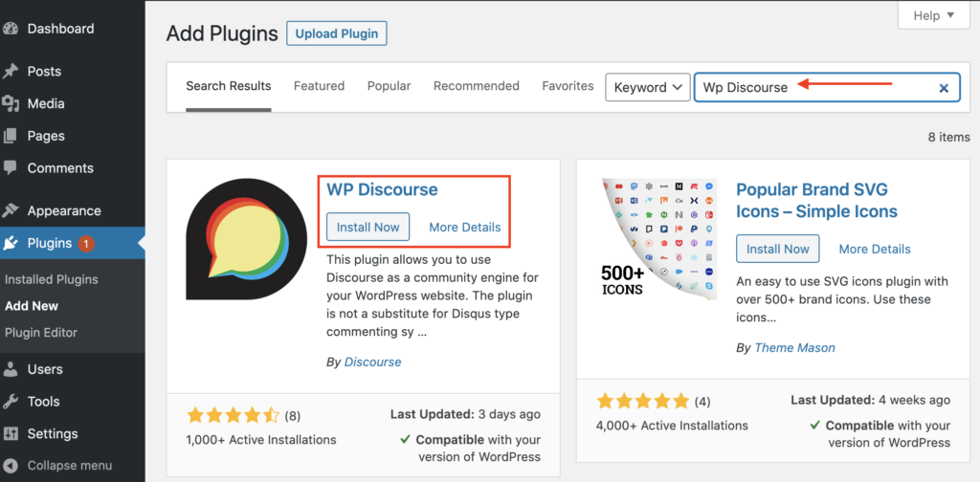Open the WP Discourse plugin title link
The height and width of the screenshot is (482, 980).
point(383,189)
